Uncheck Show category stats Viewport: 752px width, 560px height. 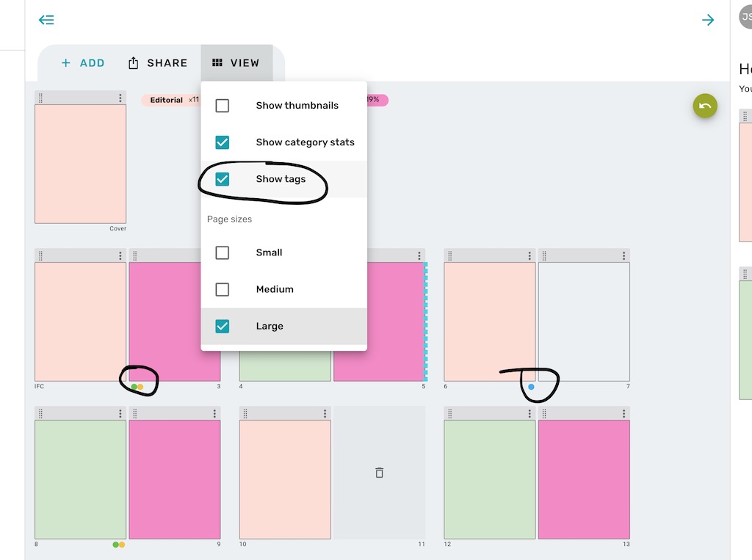click(x=223, y=142)
